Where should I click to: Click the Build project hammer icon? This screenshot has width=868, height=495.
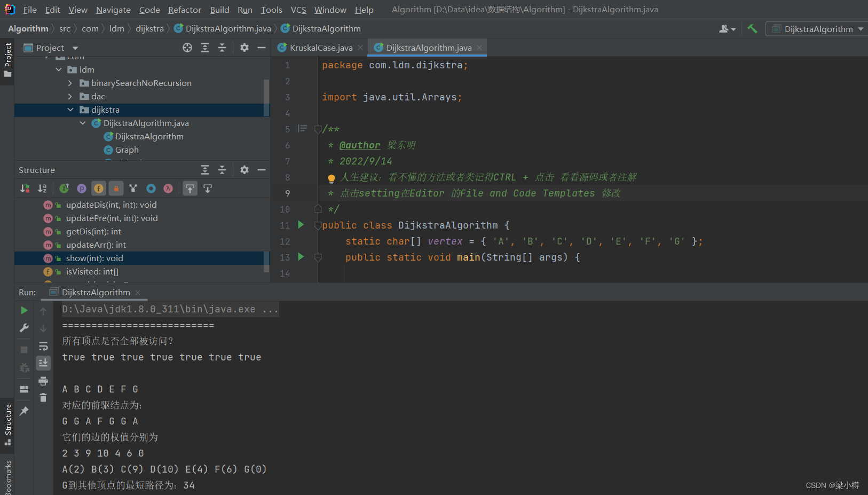tap(752, 29)
